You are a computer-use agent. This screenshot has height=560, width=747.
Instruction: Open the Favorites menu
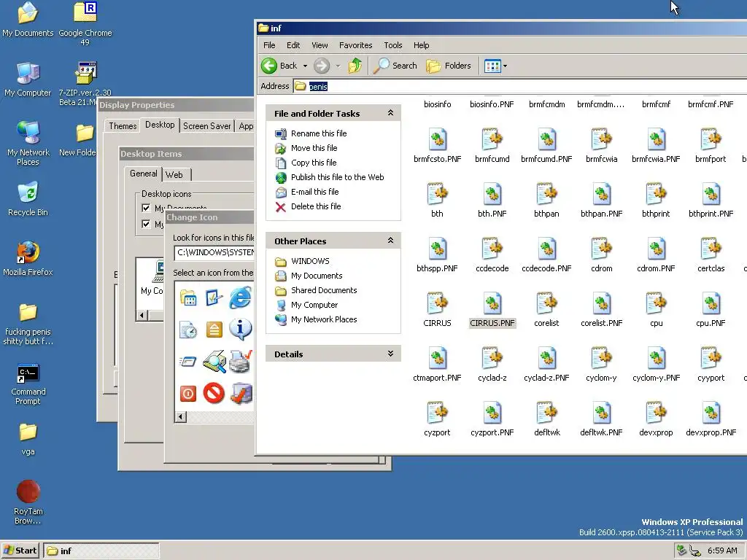pos(355,45)
